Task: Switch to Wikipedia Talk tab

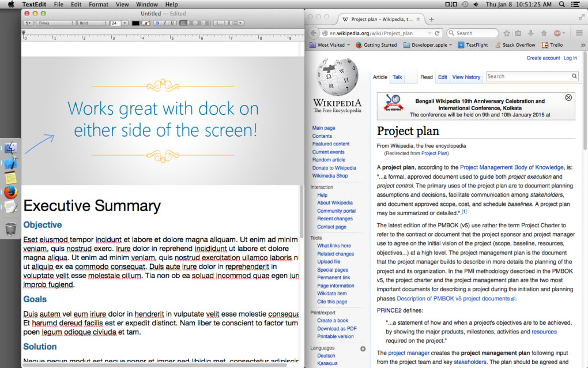Action: pos(397,77)
